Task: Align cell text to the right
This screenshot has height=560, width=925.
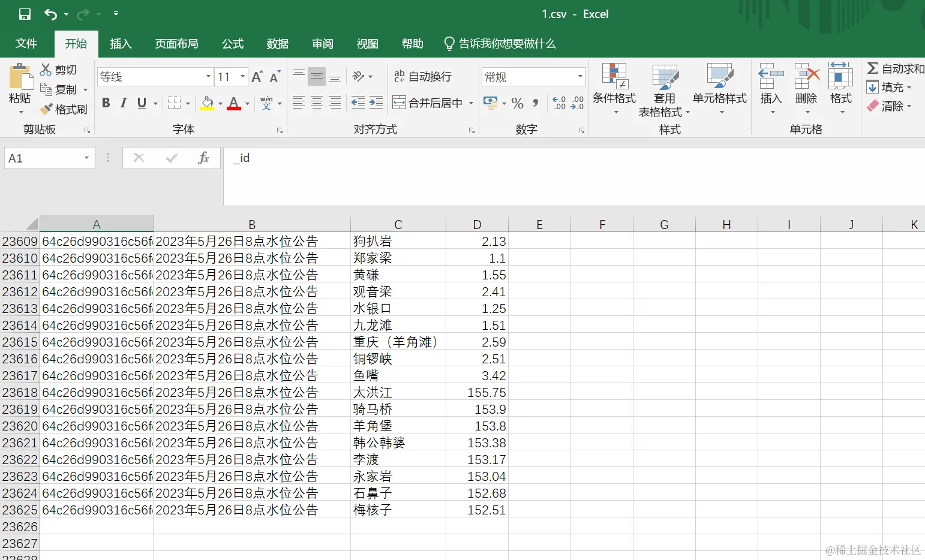Action: pyautogui.click(x=335, y=103)
